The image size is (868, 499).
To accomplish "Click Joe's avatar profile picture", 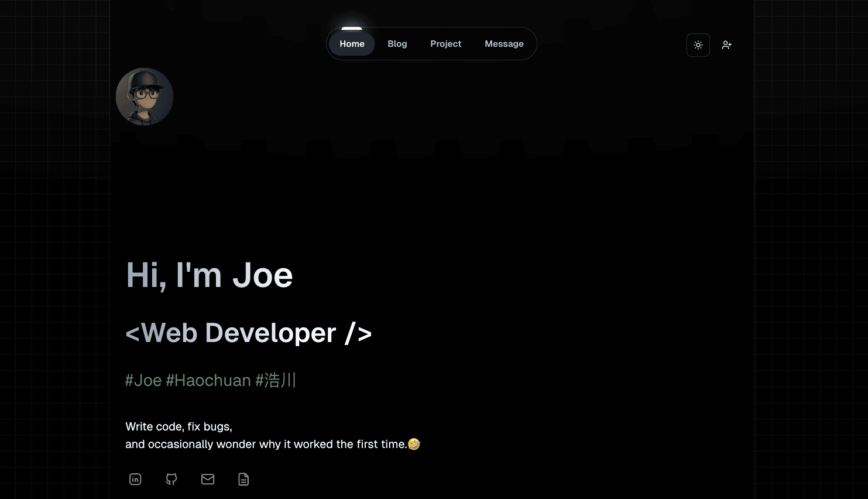I will point(145,97).
